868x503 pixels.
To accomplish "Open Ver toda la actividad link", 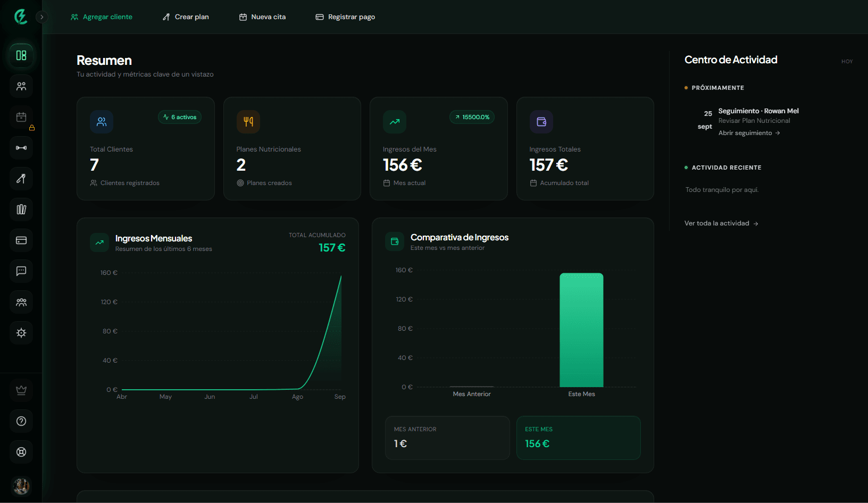I will tap(722, 223).
